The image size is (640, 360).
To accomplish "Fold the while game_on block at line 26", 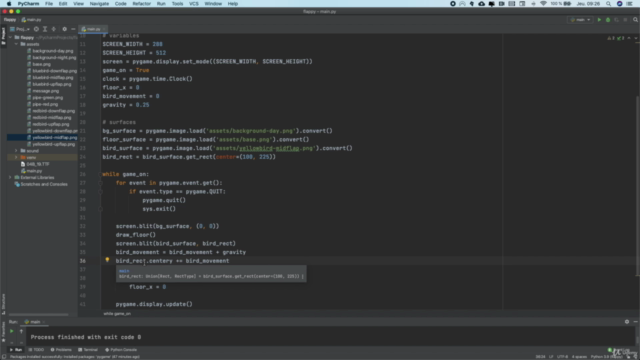I will click(100, 174).
